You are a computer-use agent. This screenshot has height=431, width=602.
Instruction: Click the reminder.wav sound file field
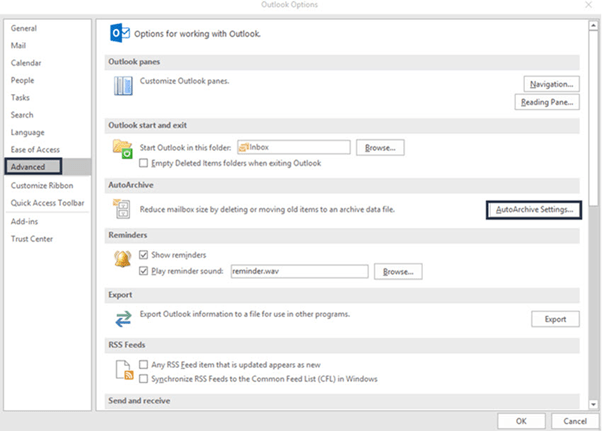coord(298,271)
